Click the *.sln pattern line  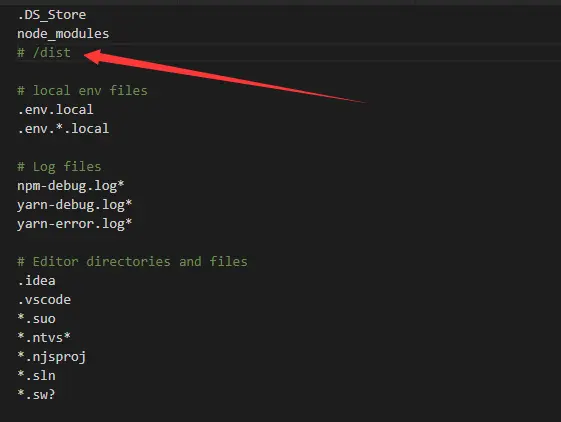coord(36,375)
